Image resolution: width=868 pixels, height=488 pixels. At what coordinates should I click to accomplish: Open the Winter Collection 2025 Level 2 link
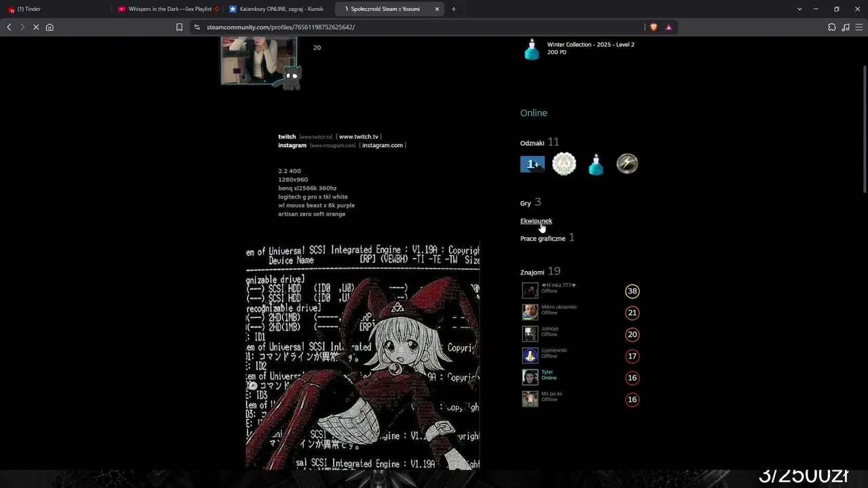tap(591, 45)
